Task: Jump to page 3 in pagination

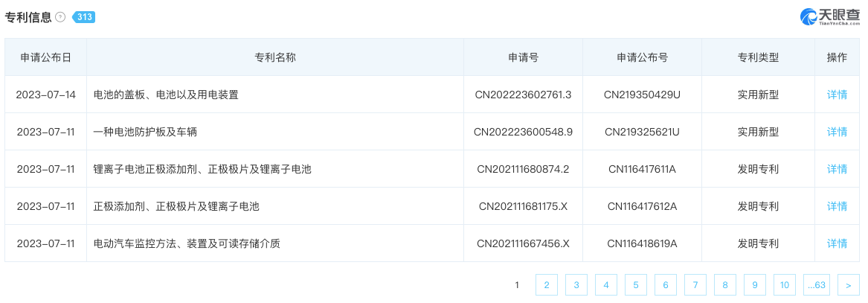Action: click(x=576, y=285)
